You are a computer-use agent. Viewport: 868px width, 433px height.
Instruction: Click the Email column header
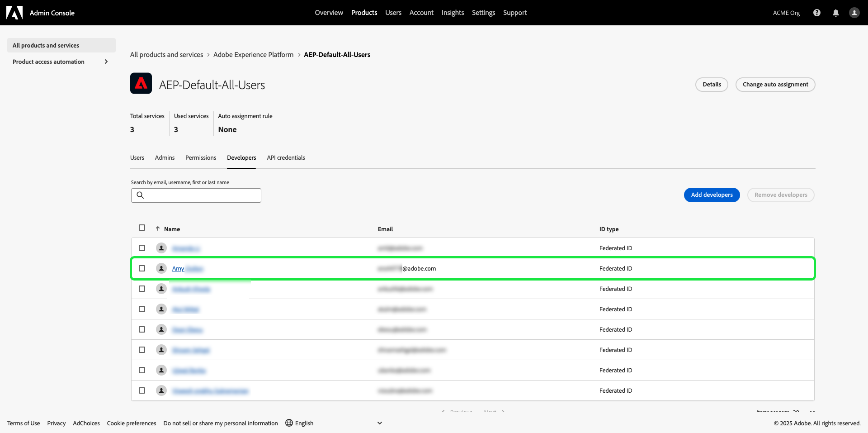[x=385, y=229]
